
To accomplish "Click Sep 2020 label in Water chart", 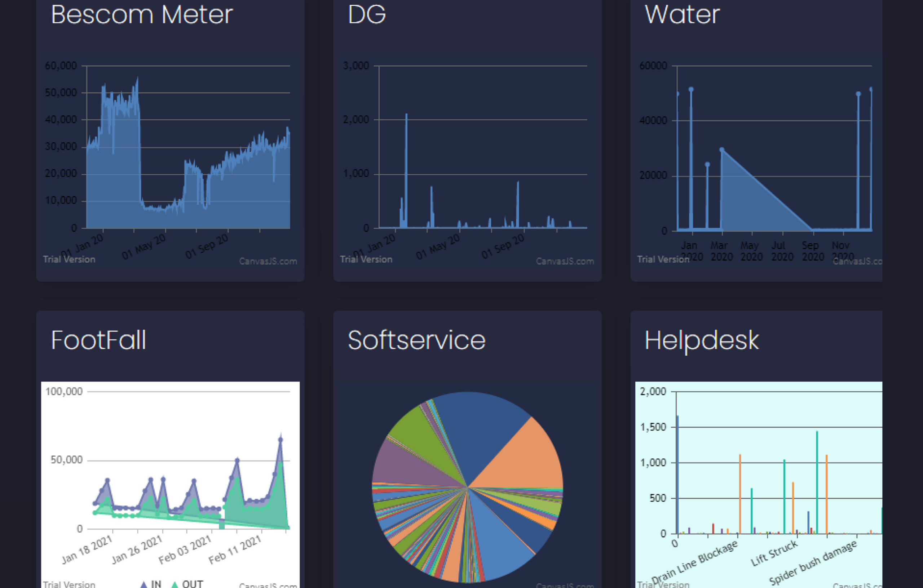I will (813, 251).
